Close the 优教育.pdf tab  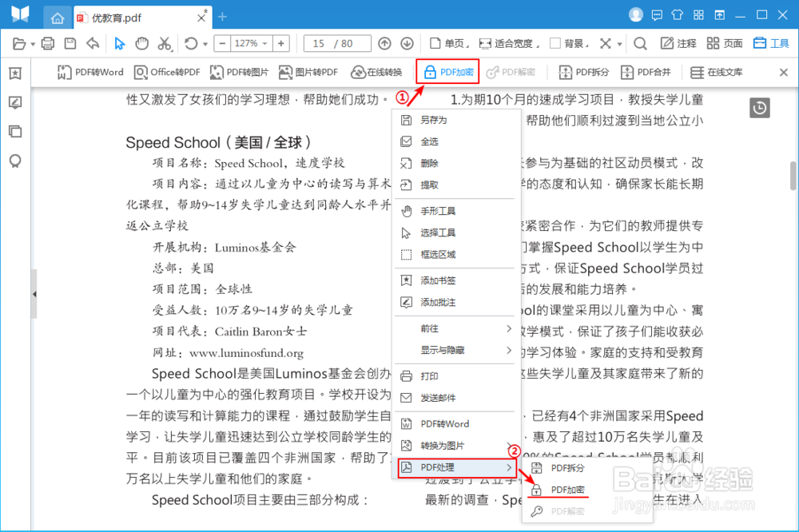(x=201, y=18)
